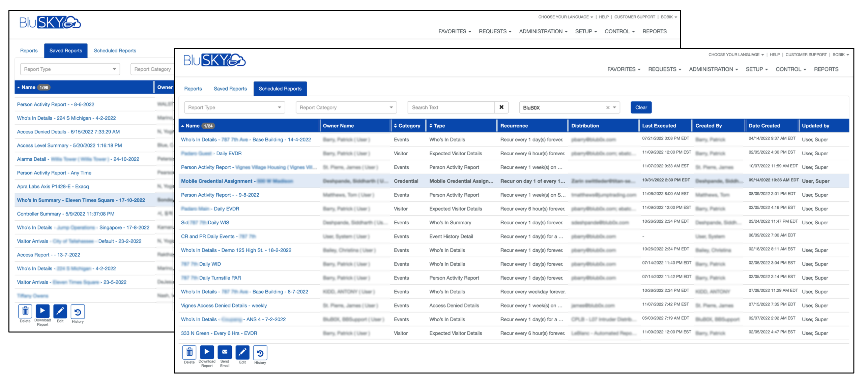Click the History icon on Saved Reports panel
868x384 pixels.
pos(78,312)
